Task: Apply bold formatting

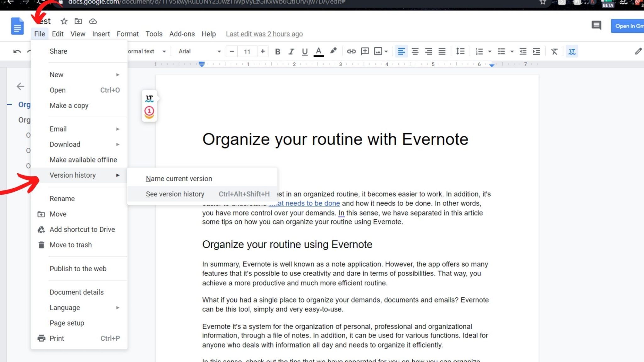Action: pyautogui.click(x=277, y=52)
